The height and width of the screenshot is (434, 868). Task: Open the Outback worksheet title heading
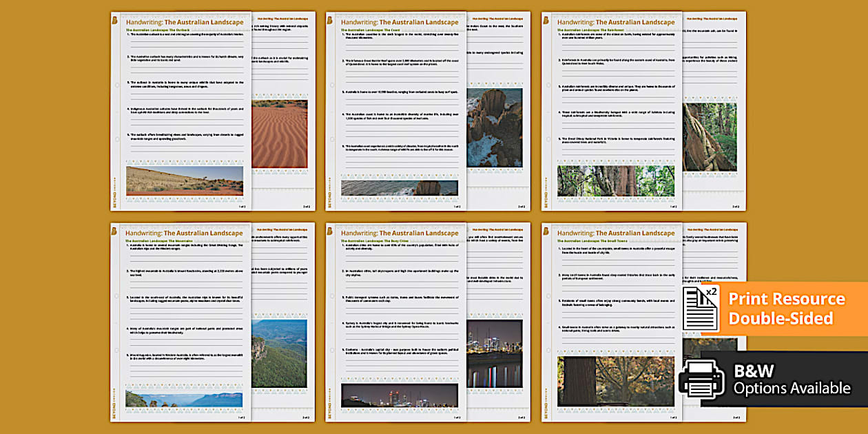coord(184,22)
